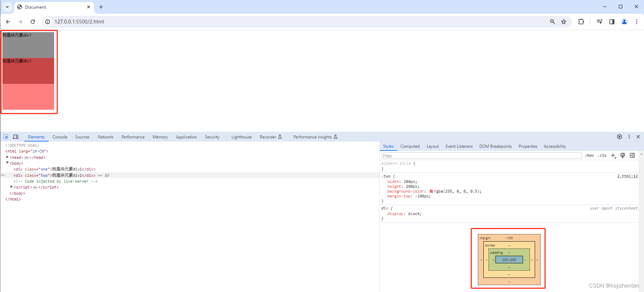Switch to the Computed pane
Screen dimensions: 644x292
click(410, 146)
